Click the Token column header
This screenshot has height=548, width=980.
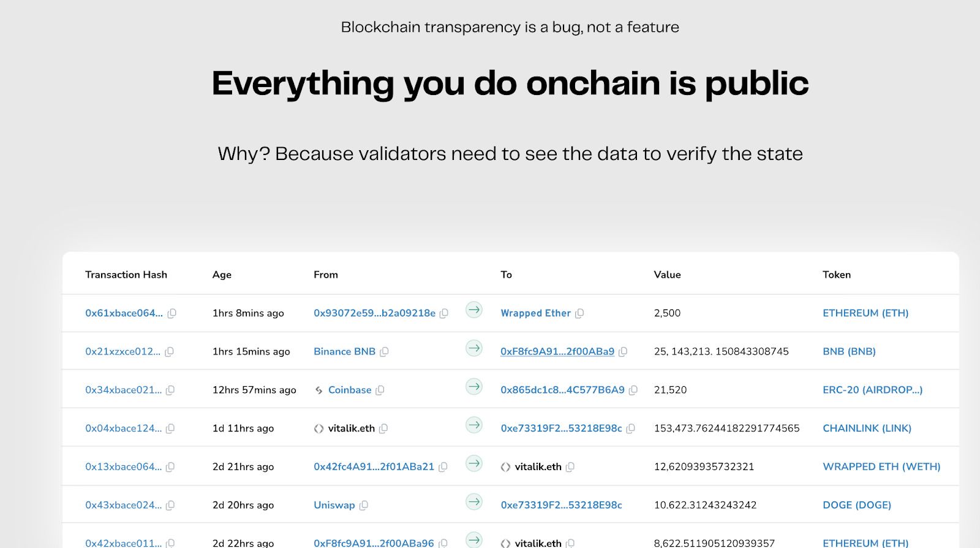coord(837,275)
